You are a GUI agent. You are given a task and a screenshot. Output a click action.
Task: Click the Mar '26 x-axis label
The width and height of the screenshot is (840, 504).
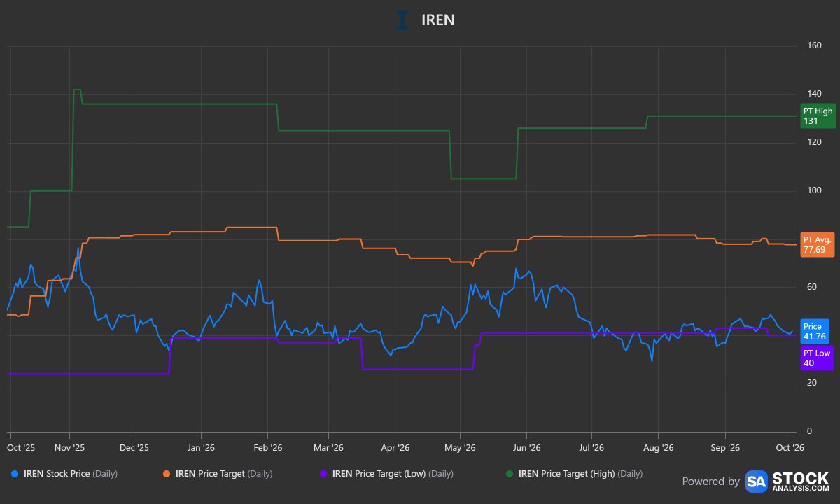[328, 447]
